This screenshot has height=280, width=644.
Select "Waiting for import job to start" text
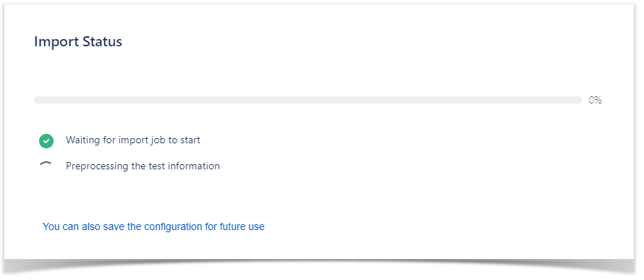tap(133, 140)
